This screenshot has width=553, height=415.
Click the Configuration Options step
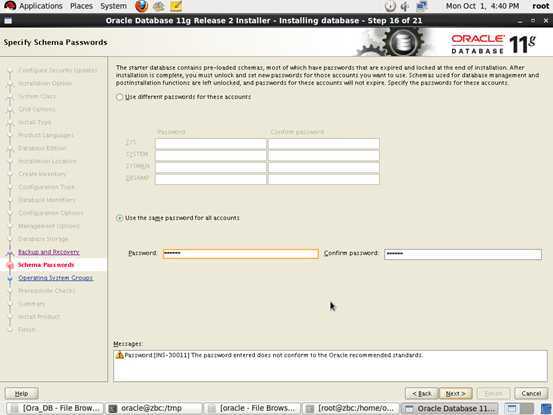click(x=51, y=213)
